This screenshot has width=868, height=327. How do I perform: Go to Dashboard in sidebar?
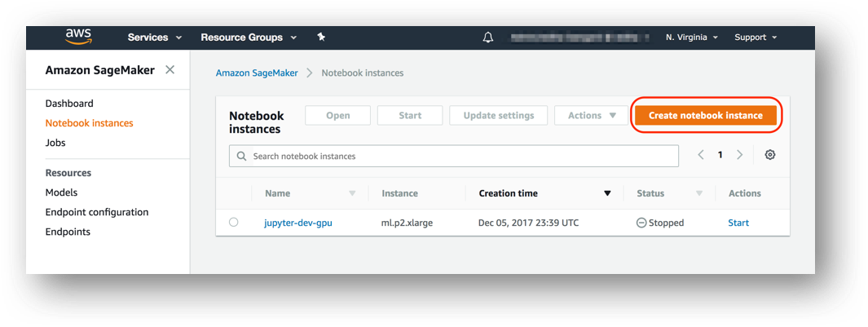coord(69,103)
